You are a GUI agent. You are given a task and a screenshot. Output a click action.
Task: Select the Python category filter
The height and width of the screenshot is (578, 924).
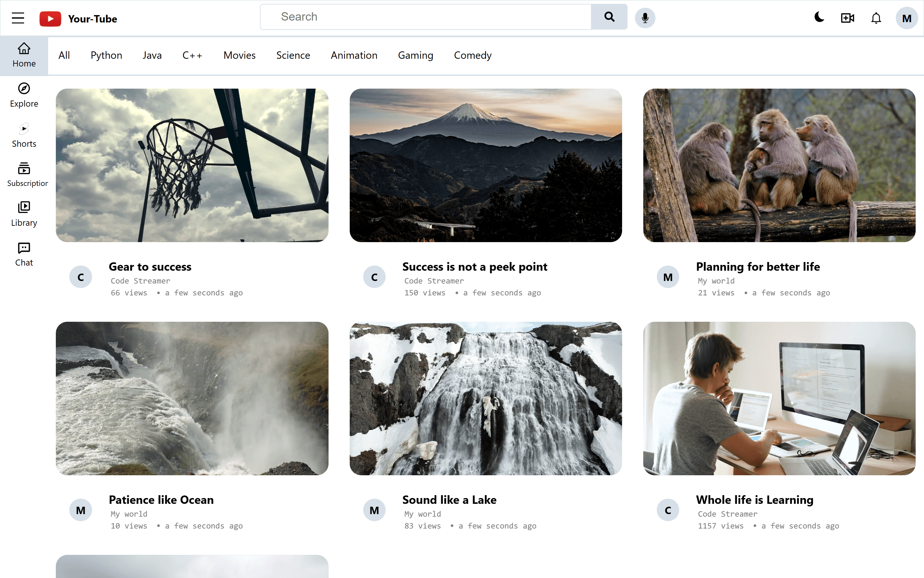(x=106, y=56)
